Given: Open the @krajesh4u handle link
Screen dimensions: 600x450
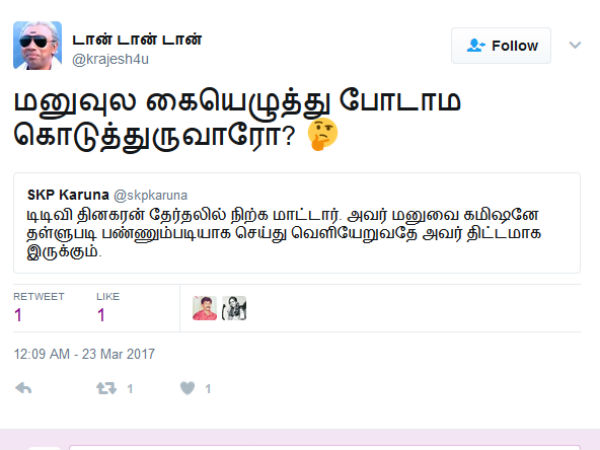Looking at the screenshot, I should (110, 59).
